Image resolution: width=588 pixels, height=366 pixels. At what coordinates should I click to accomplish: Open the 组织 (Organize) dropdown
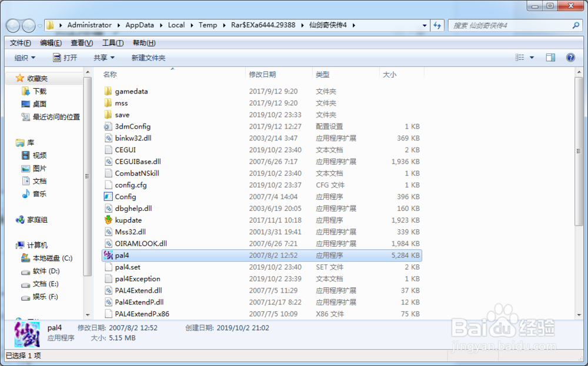coord(25,58)
